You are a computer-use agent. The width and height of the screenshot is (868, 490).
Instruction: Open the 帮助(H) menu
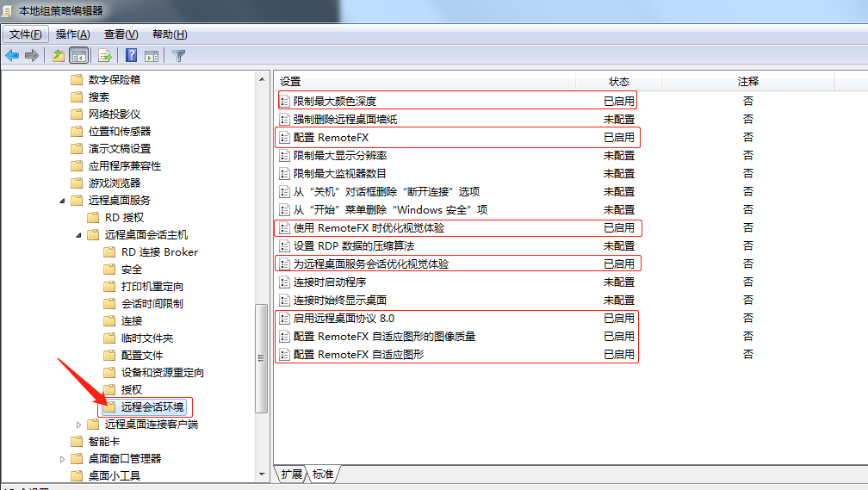click(170, 34)
